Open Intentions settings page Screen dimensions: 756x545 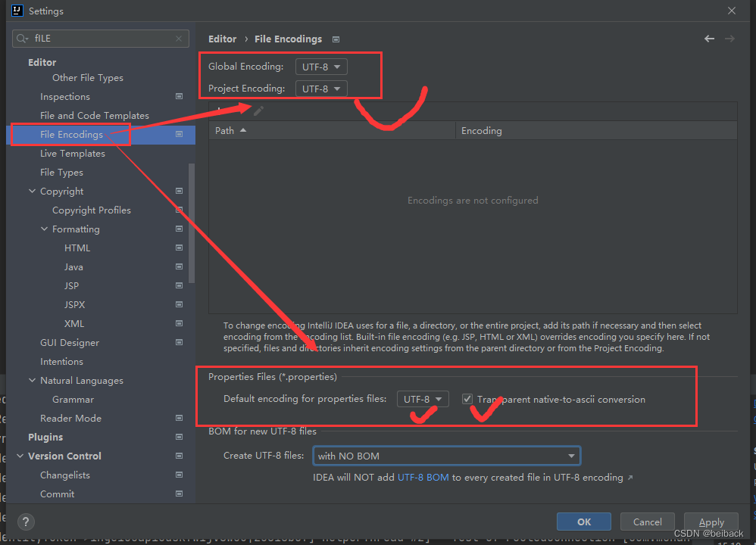(x=61, y=361)
